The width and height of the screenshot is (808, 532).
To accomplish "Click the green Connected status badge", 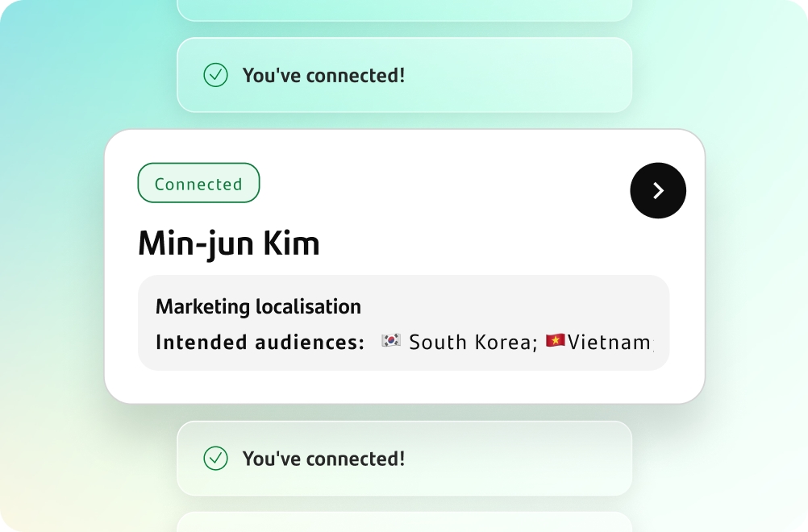I will pos(198,184).
